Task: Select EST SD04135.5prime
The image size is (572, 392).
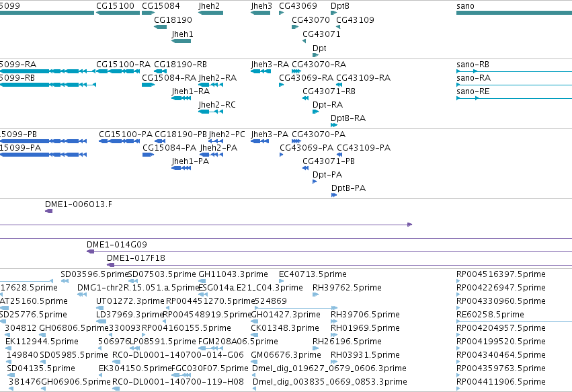Action: click(x=11, y=376)
